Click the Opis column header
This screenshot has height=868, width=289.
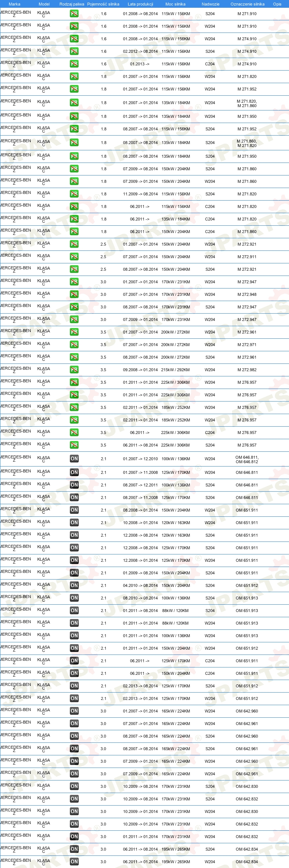pos(277,4)
